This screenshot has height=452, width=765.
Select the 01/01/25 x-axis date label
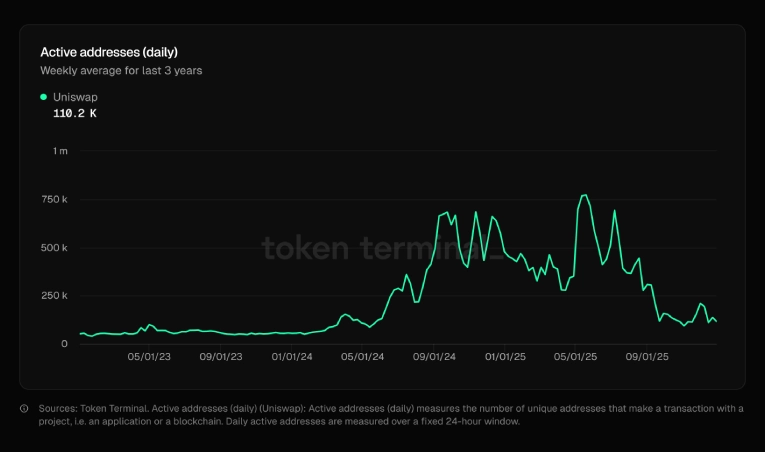pos(506,356)
